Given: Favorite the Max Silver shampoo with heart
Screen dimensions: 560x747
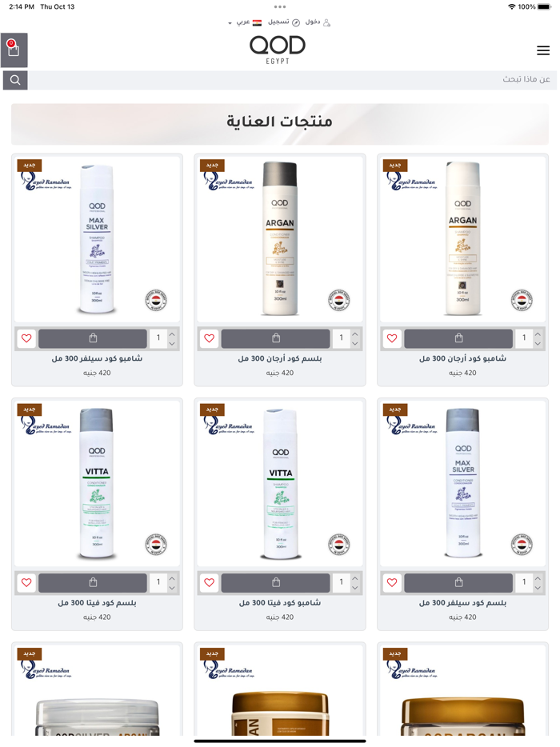Looking at the screenshot, I should 26,338.
